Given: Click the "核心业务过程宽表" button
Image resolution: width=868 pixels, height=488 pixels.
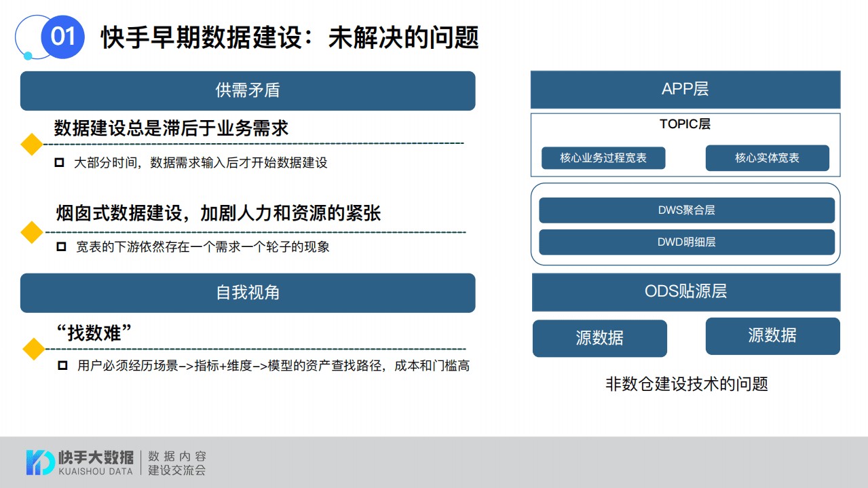Looking at the screenshot, I should [603, 157].
